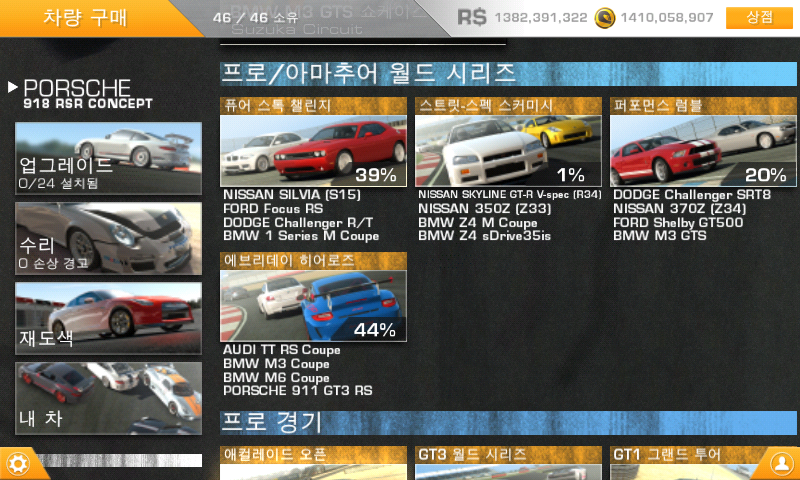The width and height of the screenshot is (800, 480).
Task: Click the R$ balance 1382,391,322
Action: click(x=541, y=18)
